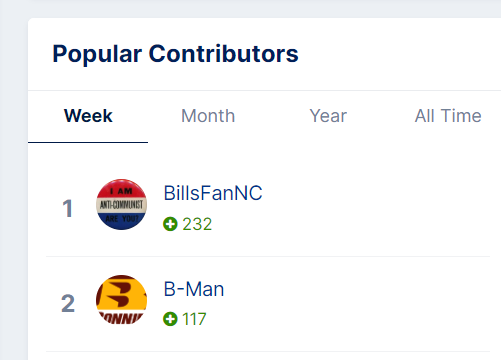Image resolution: width=501 pixels, height=360 pixels.
Task: Click rank number 1 beside BillsFanNC
Action: click(68, 208)
